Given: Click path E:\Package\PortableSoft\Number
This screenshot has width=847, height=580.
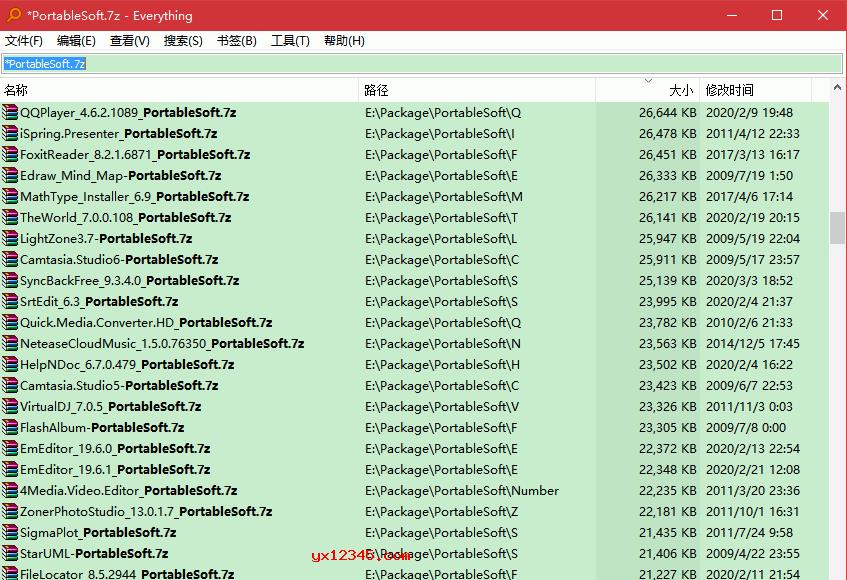Looking at the screenshot, I should (x=462, y=490).
